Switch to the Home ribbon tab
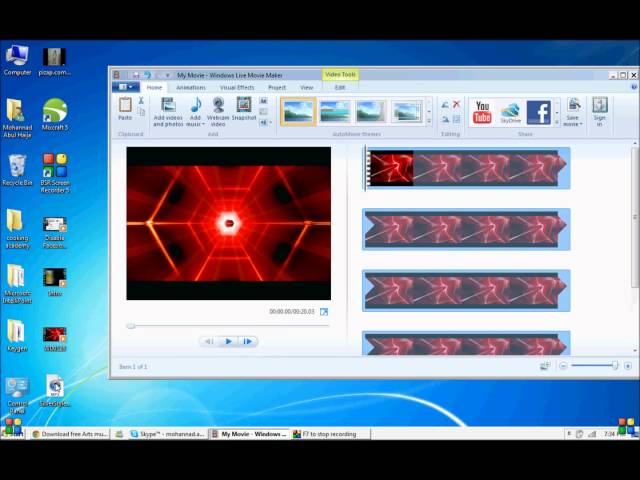The height and width of the screenshot is (480, 640). [x=154, y=87]
